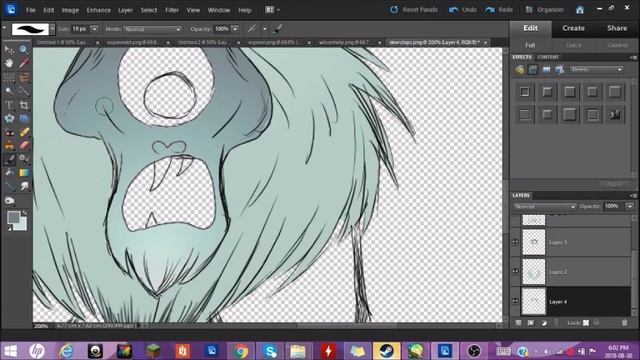Select the Spot Healing Brush tool

tap(24, 132)
